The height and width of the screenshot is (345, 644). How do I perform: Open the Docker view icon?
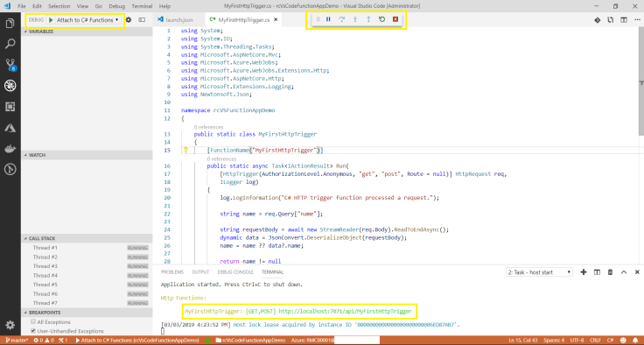[10, 149]
